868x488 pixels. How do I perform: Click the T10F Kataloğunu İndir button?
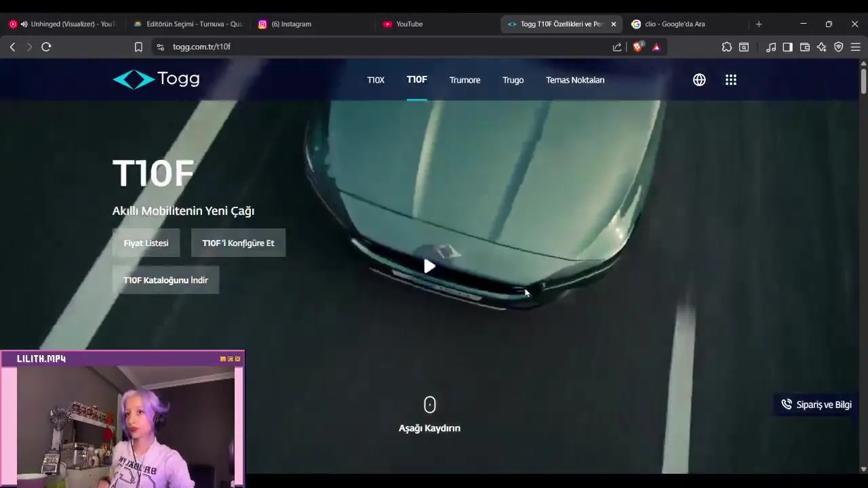coord(165,280)
